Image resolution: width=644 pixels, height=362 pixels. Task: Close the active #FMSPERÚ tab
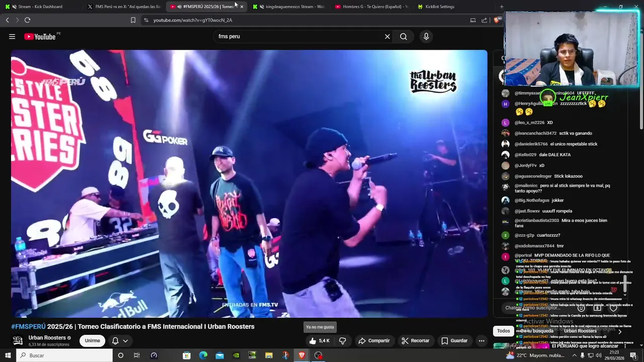[242, 7]
